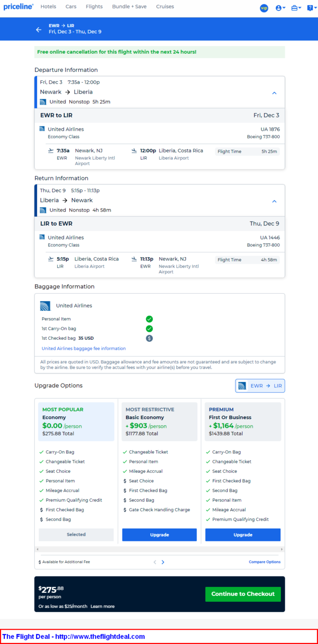Viewport: 318px width, 644px height.
Task: Click the green Personal Item checkmark icon
Action: coord(149,319)
